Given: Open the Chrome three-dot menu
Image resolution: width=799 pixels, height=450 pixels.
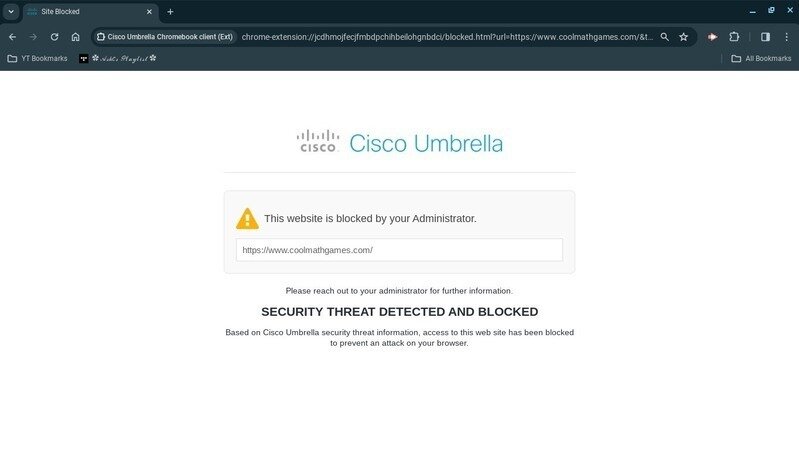Looking at the screenshot, I should 786,37.
